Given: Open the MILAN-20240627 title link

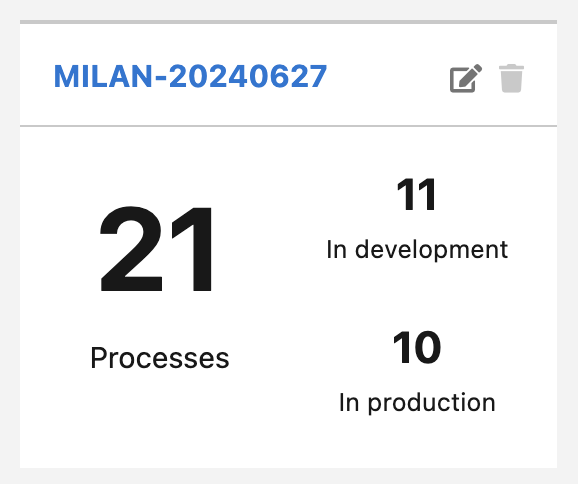Looking at the screenshot, I should click(190, 76).
